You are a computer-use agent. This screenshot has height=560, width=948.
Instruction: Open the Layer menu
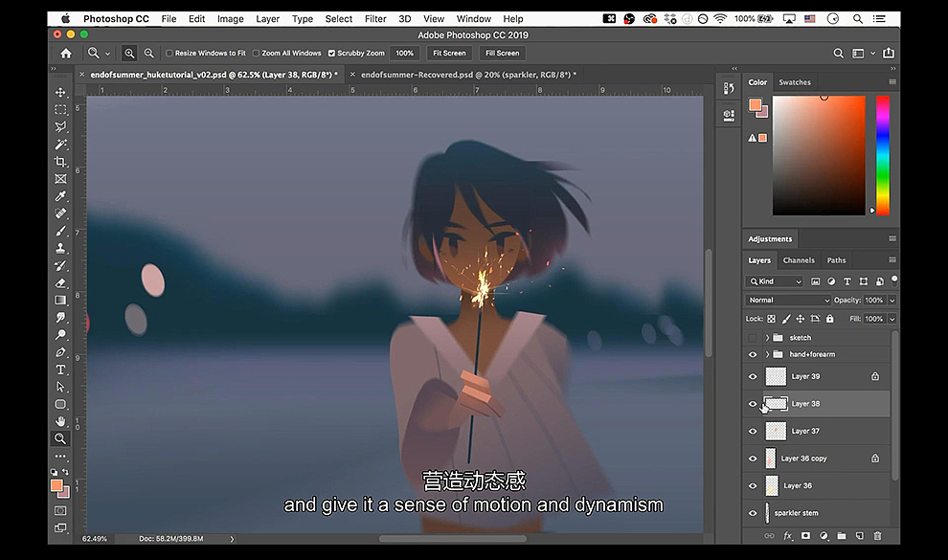tap(267, 19)
